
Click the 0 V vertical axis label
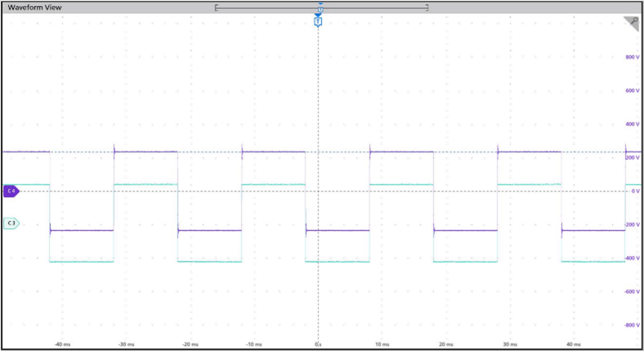tap(635, 191)
